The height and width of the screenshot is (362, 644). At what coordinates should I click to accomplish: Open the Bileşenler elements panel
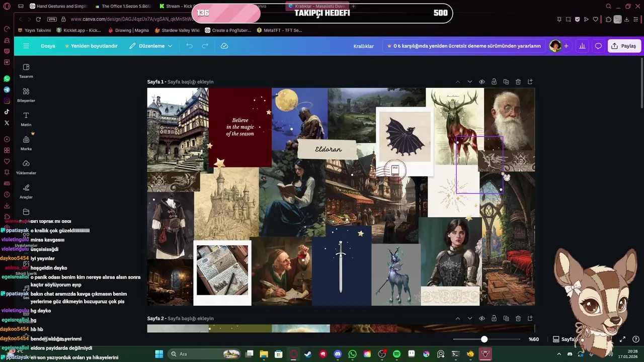(26, 95)
